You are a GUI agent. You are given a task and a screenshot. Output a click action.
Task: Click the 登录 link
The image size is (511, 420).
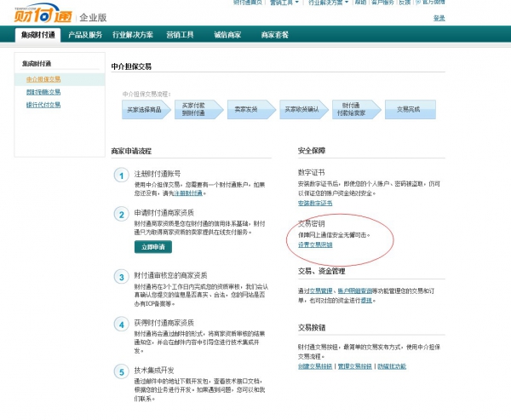pyautogui.click(x=439, y=18)
